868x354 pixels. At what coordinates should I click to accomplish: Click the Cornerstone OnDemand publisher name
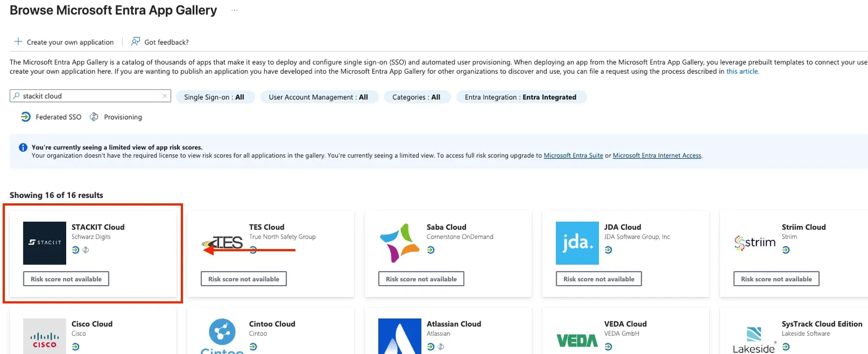[460, 237]
